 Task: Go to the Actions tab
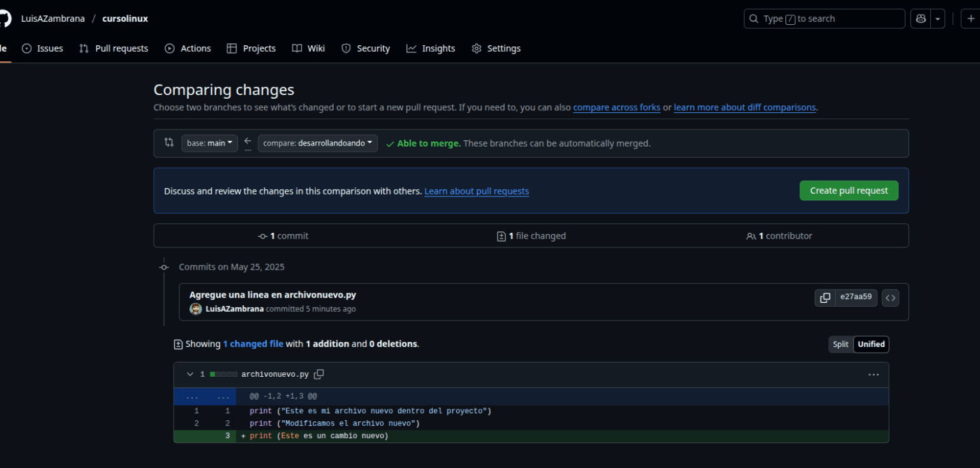tap(188, 48)
